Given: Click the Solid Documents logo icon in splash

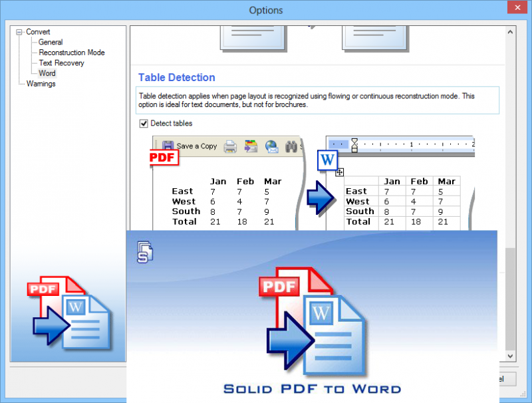Looking at the screenshot, I should [x=145, y=252].
